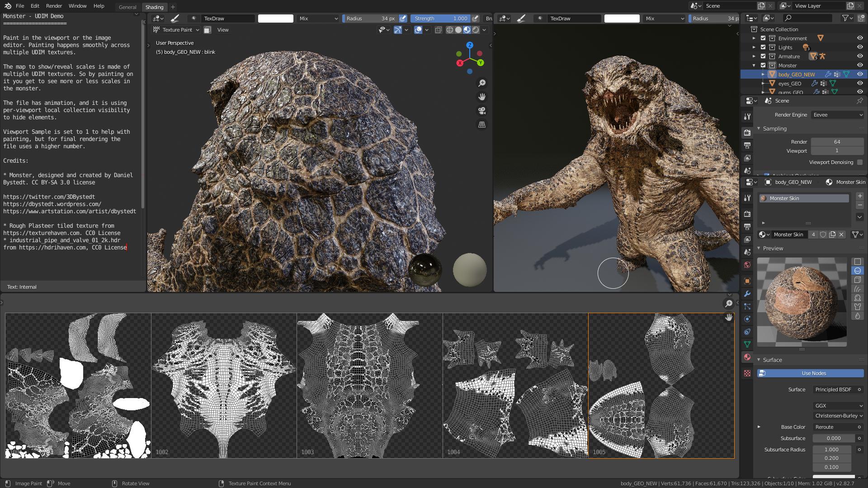The height and width of the screenshot is (488, 868).
Task: Switch to orthographic grid view icon
Action: coord(482,125)
